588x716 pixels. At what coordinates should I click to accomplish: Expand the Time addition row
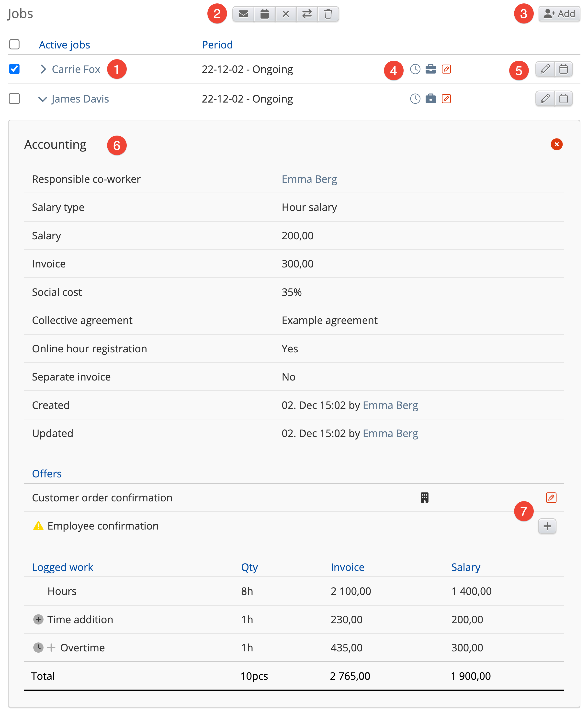(38, 619)
